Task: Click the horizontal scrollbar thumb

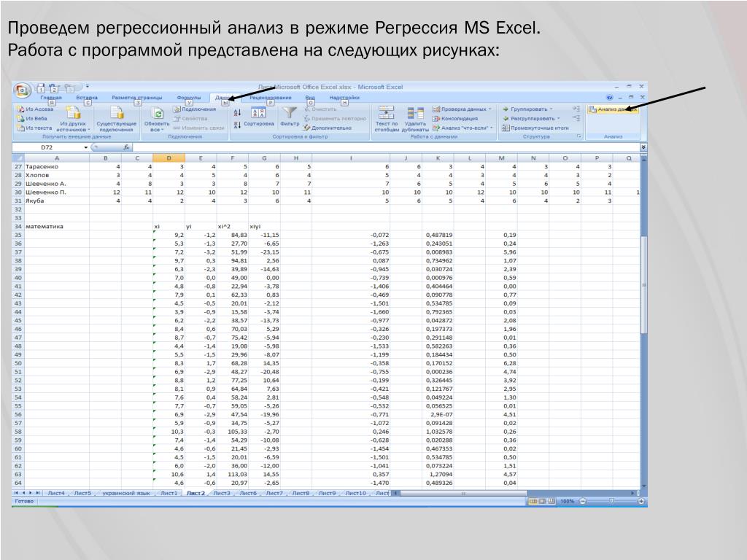Action: (x=462, y=494)
